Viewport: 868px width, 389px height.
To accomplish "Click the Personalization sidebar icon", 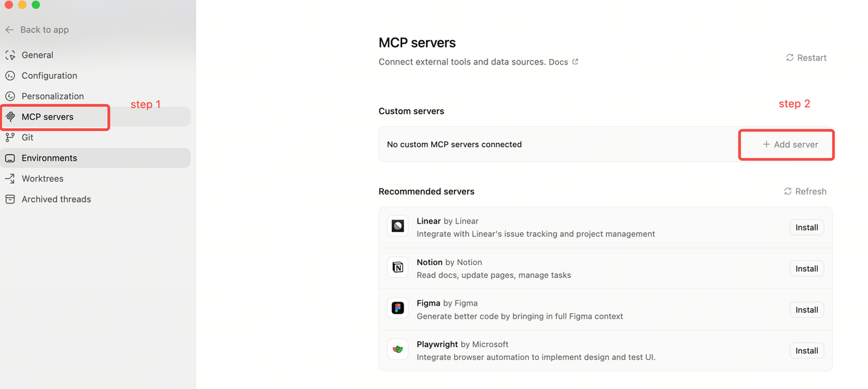I will click(x=10, y=96).
